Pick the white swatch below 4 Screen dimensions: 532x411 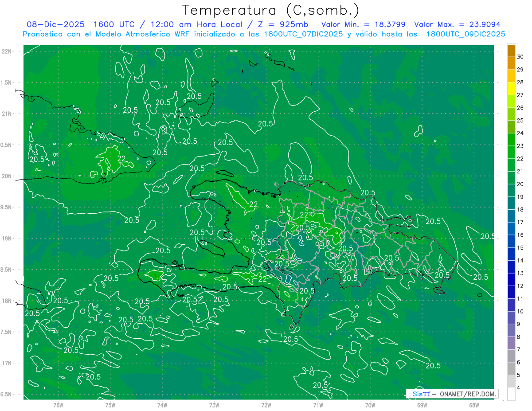pyautogui.click(x=512, y=394)
